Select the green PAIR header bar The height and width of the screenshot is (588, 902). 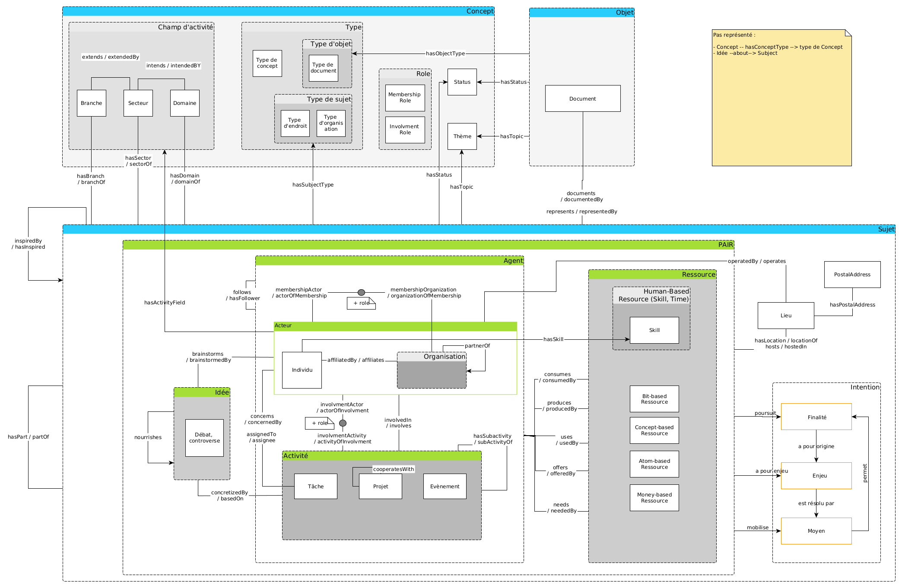click(428, 245)
